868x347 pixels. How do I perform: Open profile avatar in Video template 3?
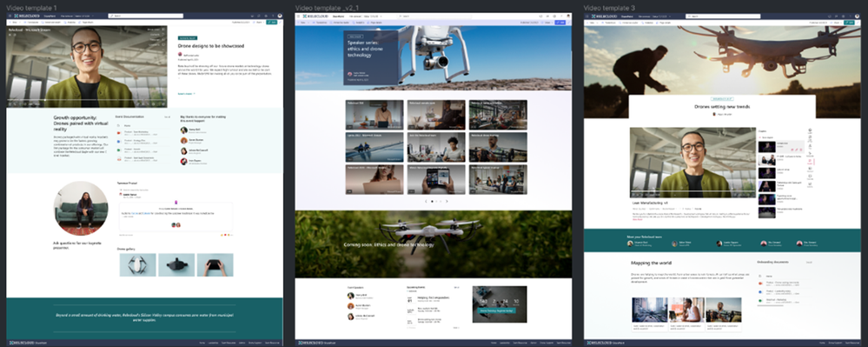coord(858,17)
